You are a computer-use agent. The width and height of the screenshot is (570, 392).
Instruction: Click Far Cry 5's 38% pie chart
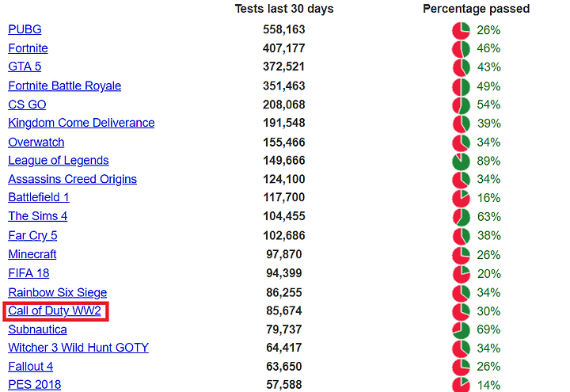(x=461, y=236)
